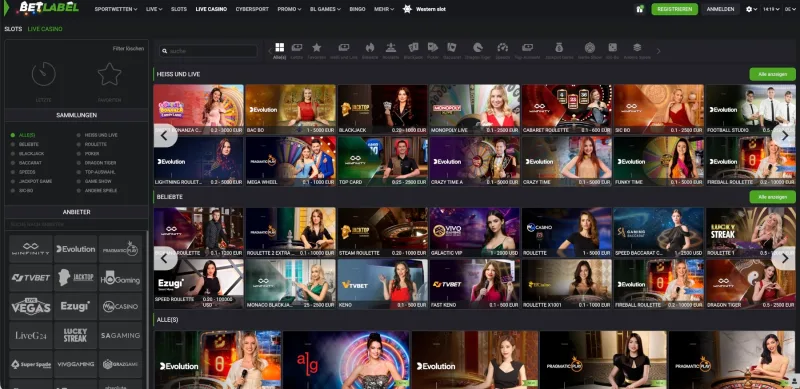Filter by Evolution provider logo
This screenshot has width=800, height=389.
[76, 249]
